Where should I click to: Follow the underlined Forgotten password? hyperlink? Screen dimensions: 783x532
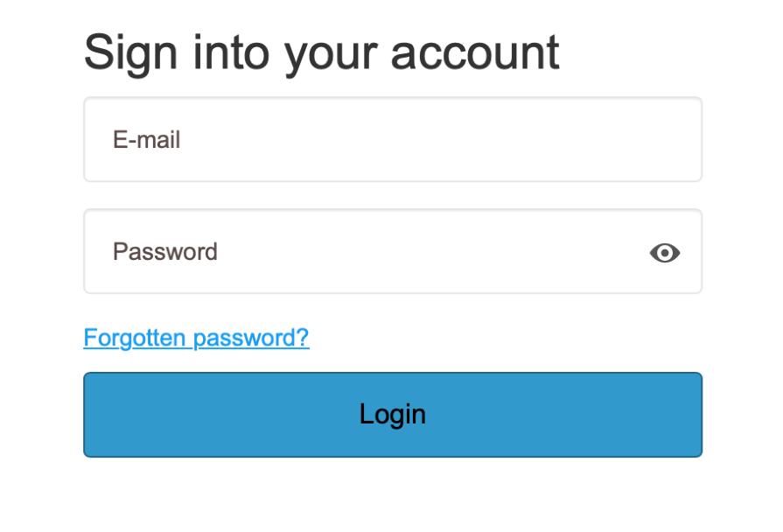(x=196, y=338)
